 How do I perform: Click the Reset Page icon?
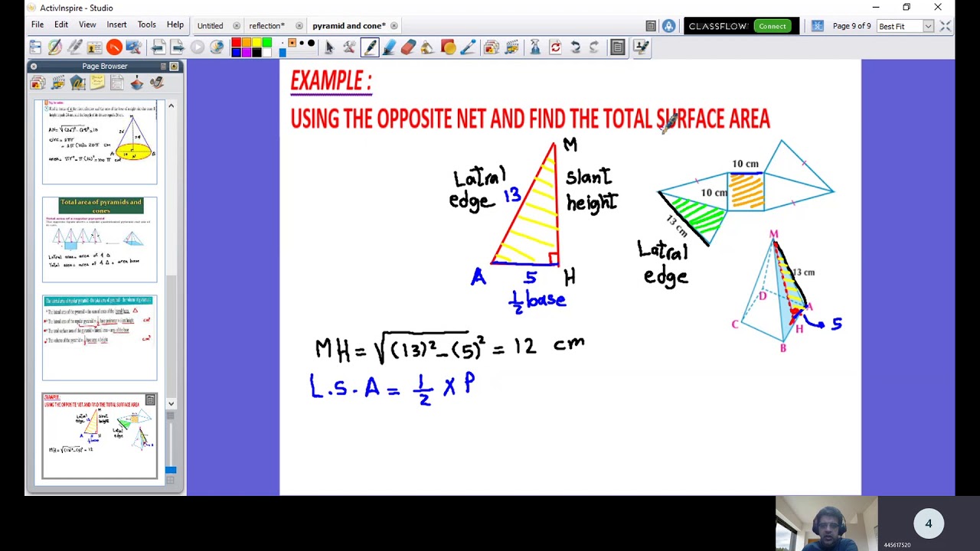[x=555, y=47]
